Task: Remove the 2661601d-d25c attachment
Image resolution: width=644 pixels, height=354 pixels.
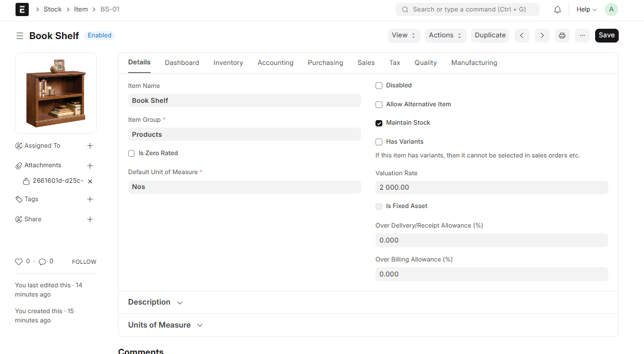Action: coord(90,181)
